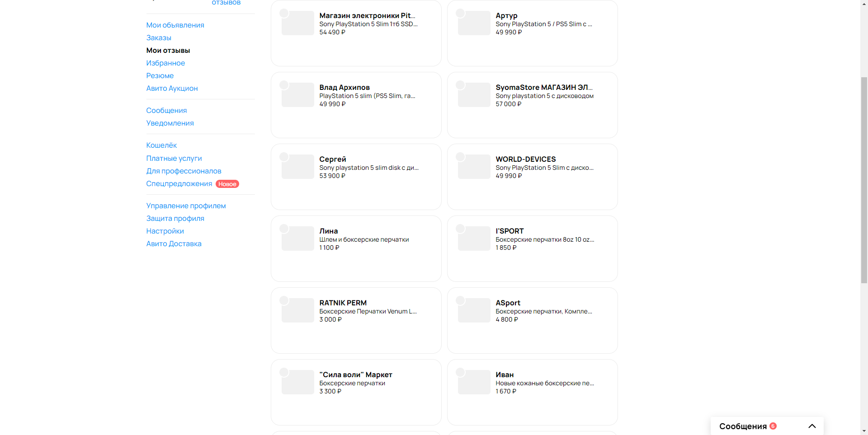
Task: Click price 57 000 ₽
Action: point(509,104)
